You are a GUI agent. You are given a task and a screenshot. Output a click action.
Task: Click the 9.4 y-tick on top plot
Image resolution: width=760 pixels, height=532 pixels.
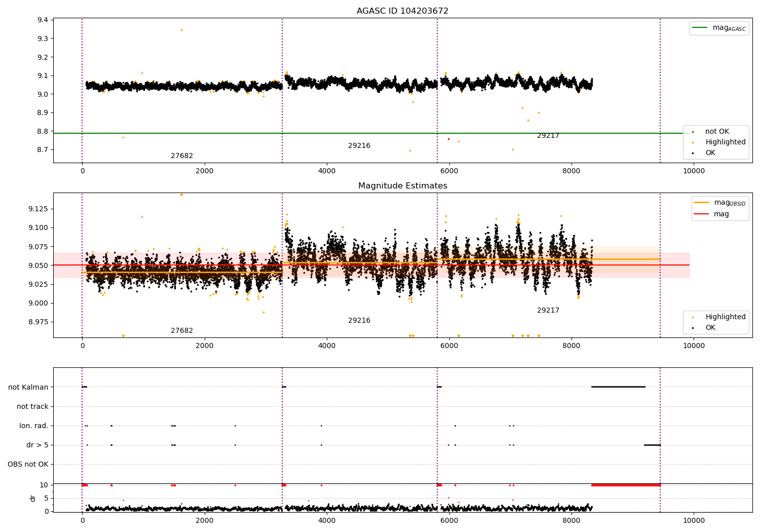tap(43, 20)
